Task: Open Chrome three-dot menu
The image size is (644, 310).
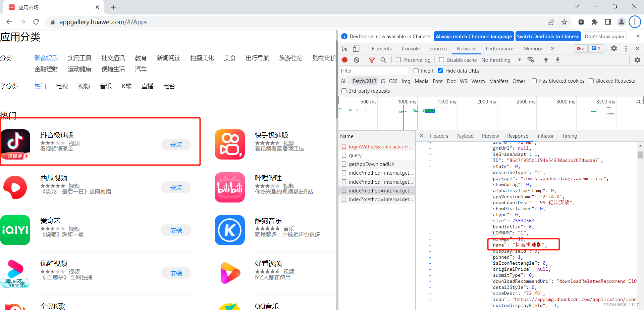Action: click(x=635, y=22)
